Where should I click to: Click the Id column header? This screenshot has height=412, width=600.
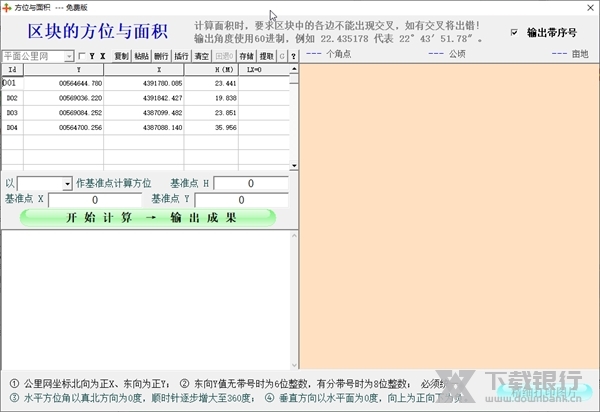tap(13, 70)
